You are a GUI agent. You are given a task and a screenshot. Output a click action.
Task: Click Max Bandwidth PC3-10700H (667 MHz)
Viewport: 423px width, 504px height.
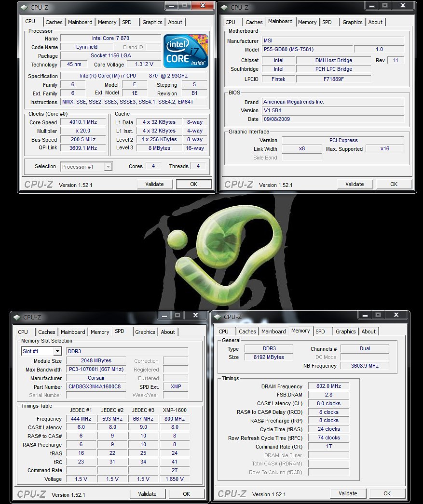point(96,370)
